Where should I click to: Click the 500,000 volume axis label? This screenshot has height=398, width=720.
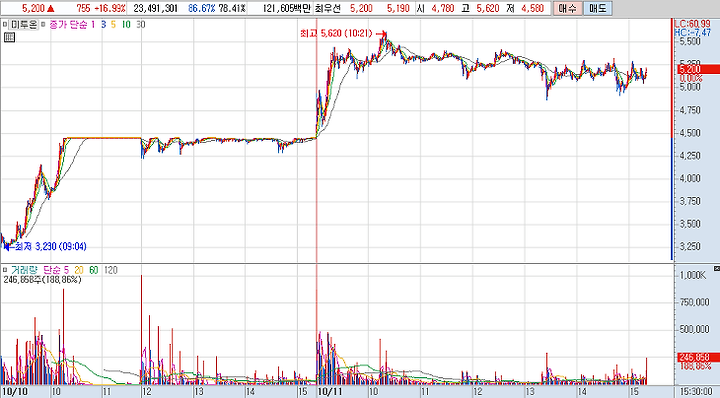[x=694, y=329]
